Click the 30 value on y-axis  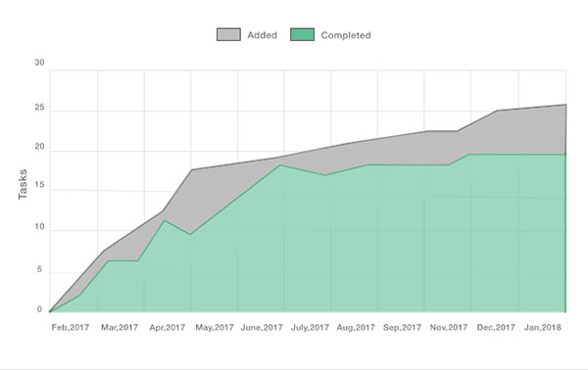(39, 63)
